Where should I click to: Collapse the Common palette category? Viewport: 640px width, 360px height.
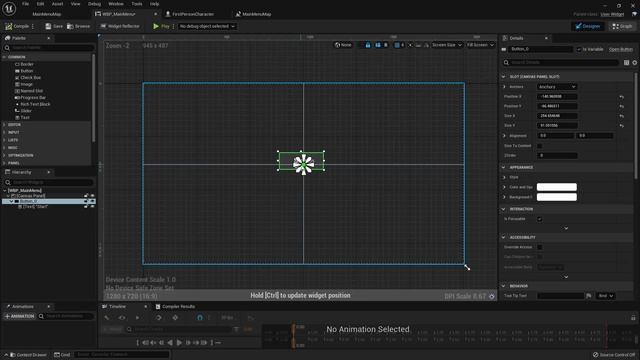(4, 57)
